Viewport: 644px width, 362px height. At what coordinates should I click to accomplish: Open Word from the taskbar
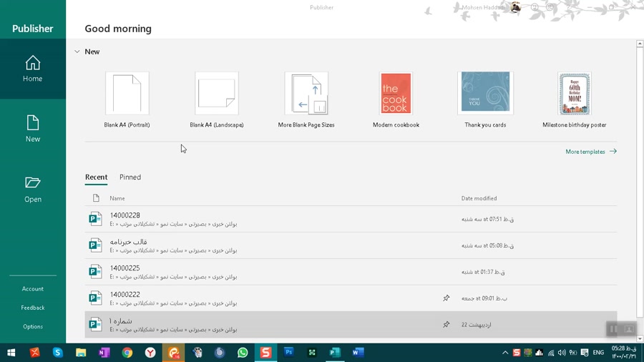click(x=358, y=353)
